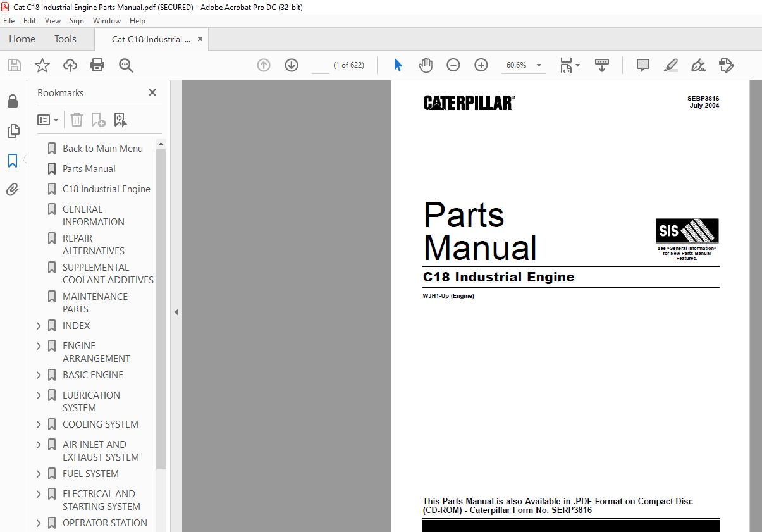Click the Send for review icon
Viewport: 762px width, 532px height.
[727, 65]
